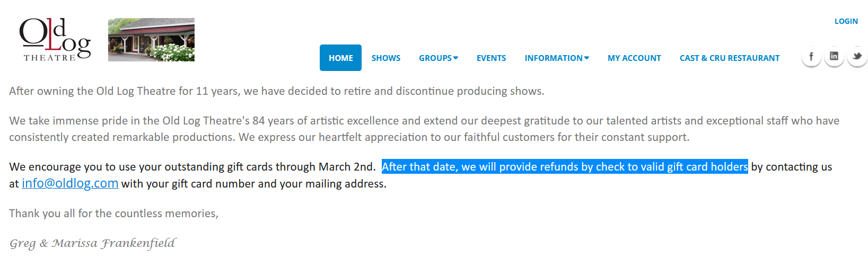Click the LOGIN link
This screenshot has height=258, width=868.
(x=846, y=21)
